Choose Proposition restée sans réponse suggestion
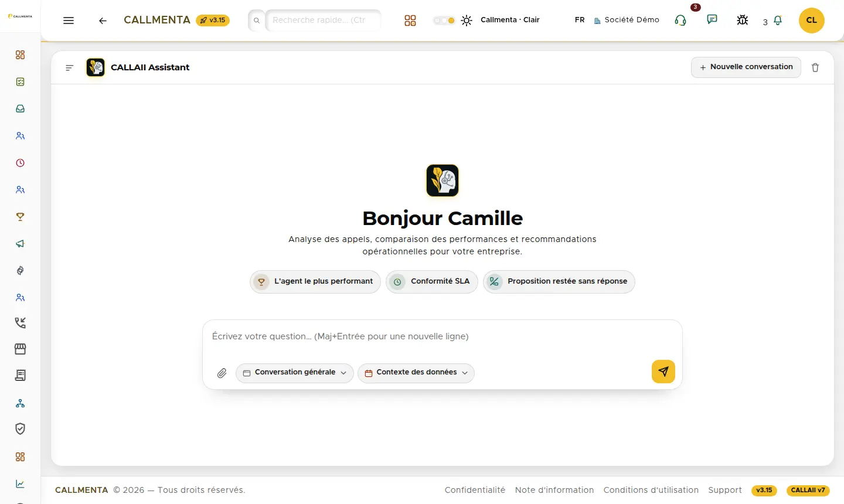844x504 pixels. click(559, 282)
